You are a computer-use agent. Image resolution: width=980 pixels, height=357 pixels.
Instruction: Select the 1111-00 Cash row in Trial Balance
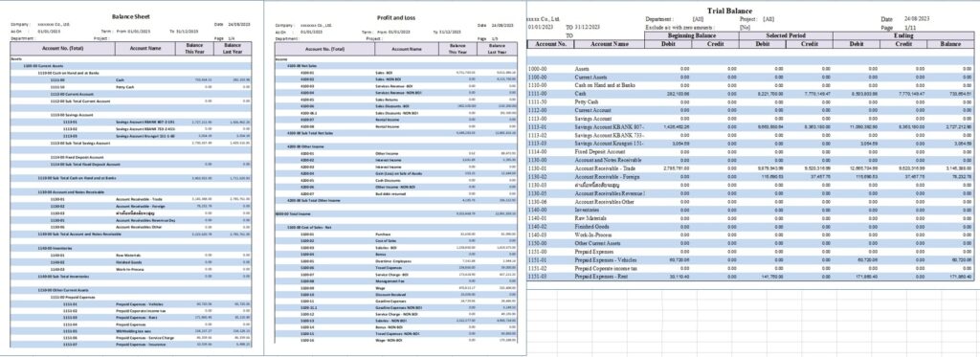click(x=750, y=93)
